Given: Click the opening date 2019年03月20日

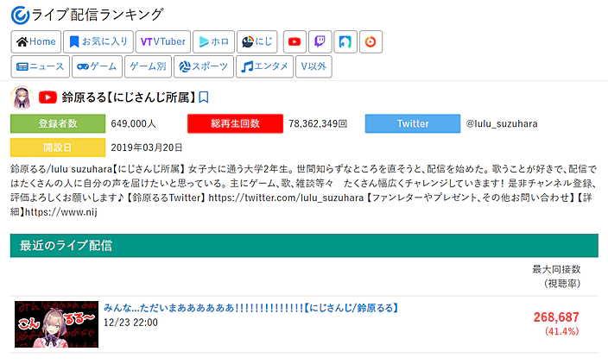Looking at the screenshot, I should pos(147,147).
